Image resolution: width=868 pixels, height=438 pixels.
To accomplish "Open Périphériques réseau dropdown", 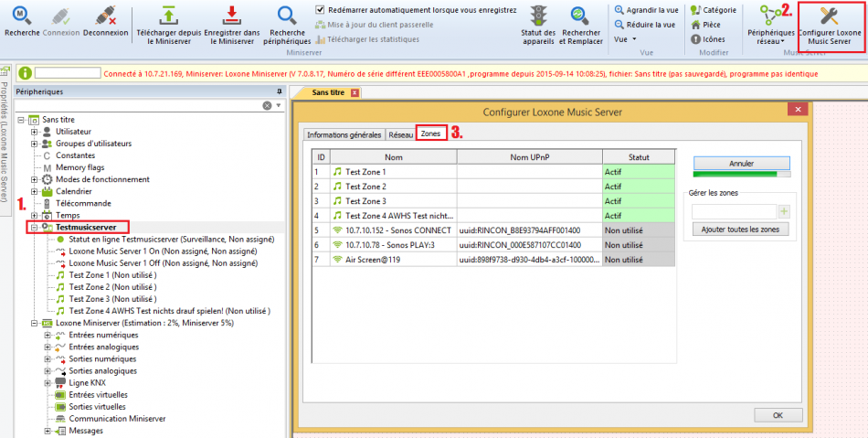I will click(x=769, y=37).
